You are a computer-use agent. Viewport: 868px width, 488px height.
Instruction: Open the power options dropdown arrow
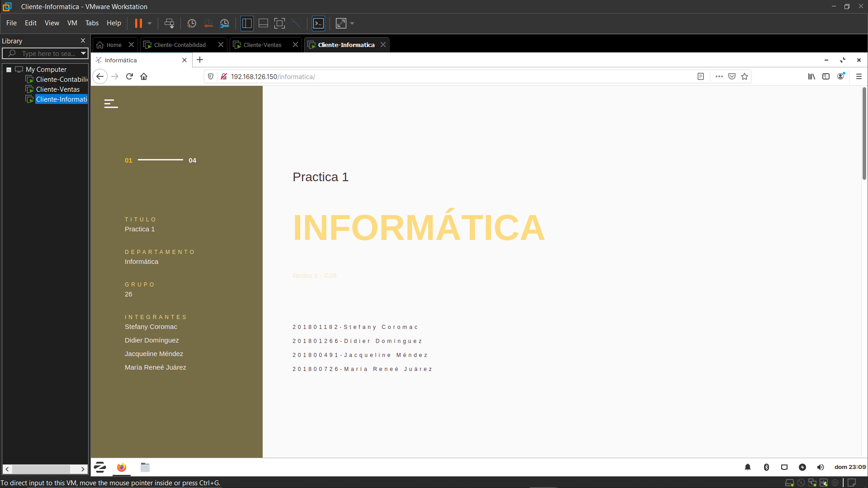click(x=150, y=23)
